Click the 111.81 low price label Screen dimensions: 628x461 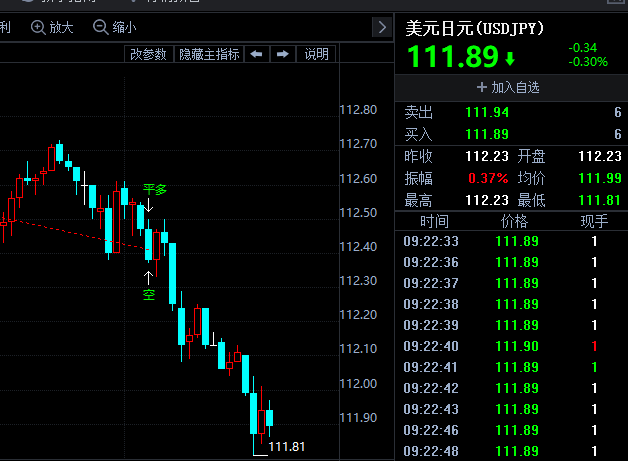coord(287,447)
